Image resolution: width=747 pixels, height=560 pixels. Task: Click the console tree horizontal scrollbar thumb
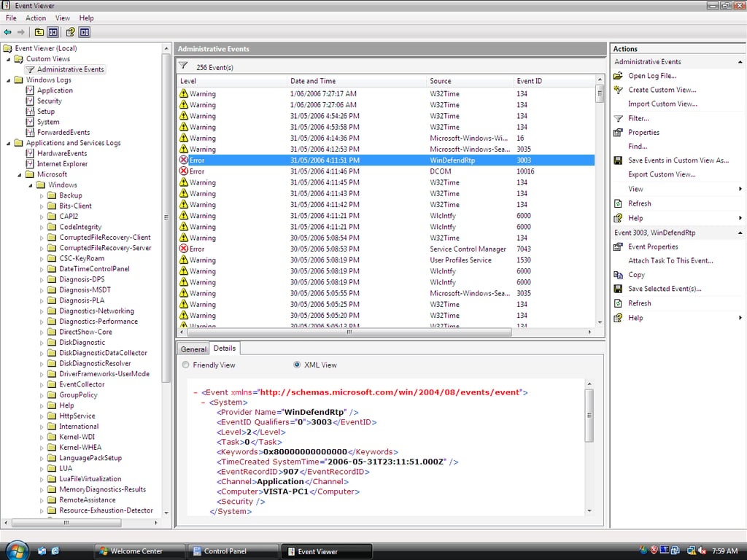tap(66, 522)
